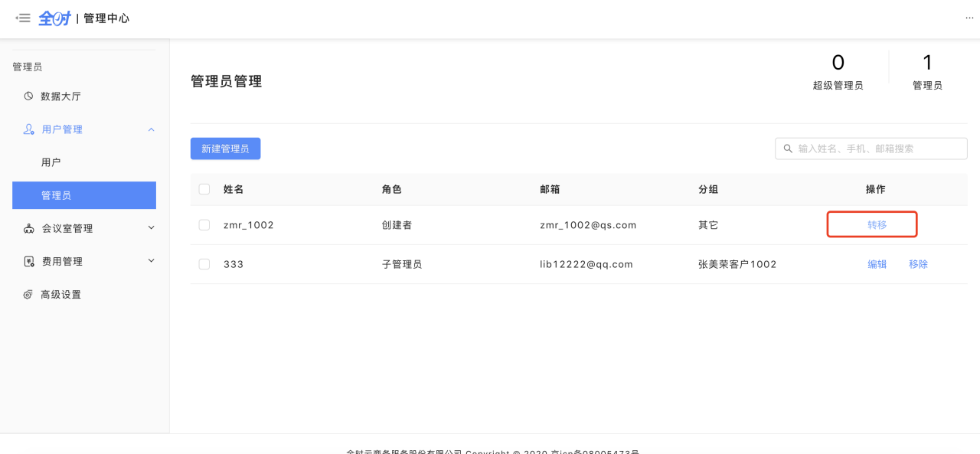Image resolution: width=980 pixels, height=454 pixels.
Task: Click the 超级管理员 count 0
Action: 838,62
